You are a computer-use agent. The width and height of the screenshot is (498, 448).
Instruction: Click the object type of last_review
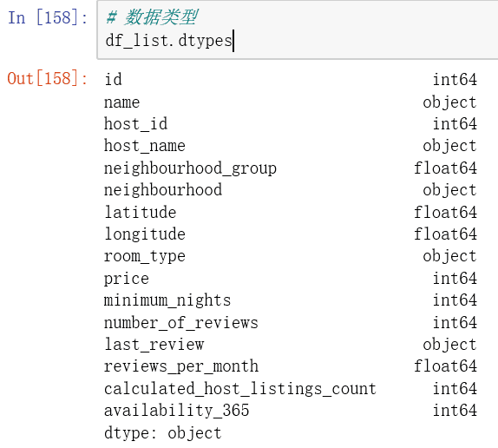449,345
